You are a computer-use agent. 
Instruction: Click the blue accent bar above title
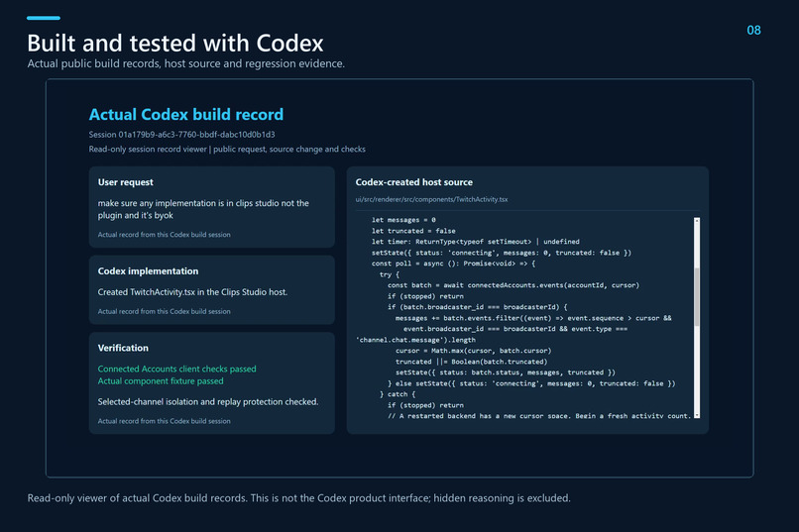[x=44, y=18]
